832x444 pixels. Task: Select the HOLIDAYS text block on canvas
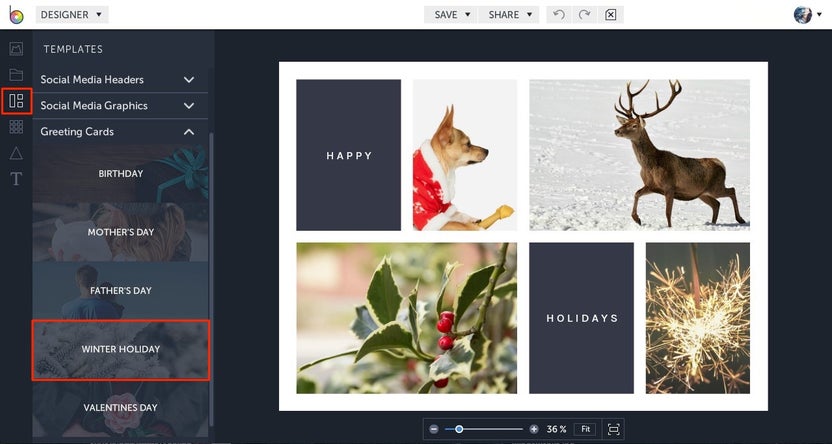click(x=582, y=318)
